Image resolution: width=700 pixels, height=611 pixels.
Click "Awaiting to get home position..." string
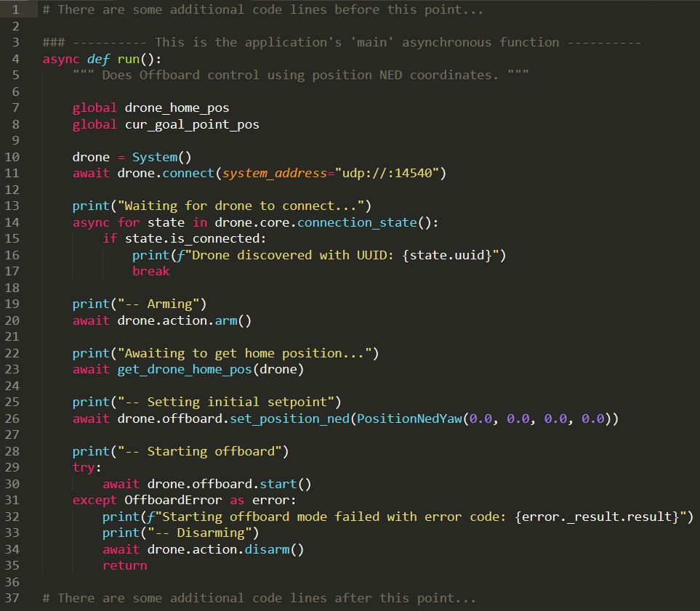pyautogui.click(x=245, y=353)
